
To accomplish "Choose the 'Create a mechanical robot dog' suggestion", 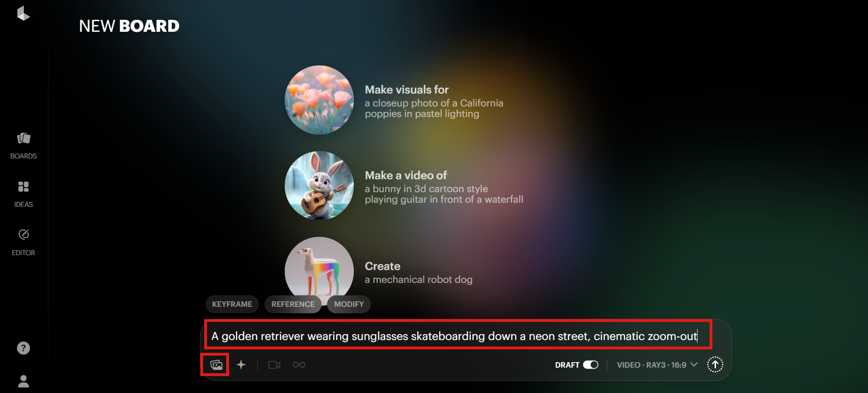I will pyautogui.click(x=419, y=273).
